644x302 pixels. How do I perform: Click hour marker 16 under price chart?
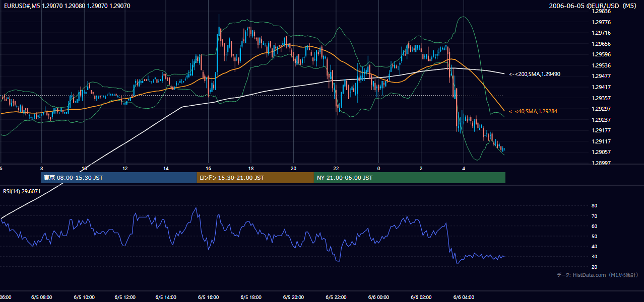click(208, 169)
